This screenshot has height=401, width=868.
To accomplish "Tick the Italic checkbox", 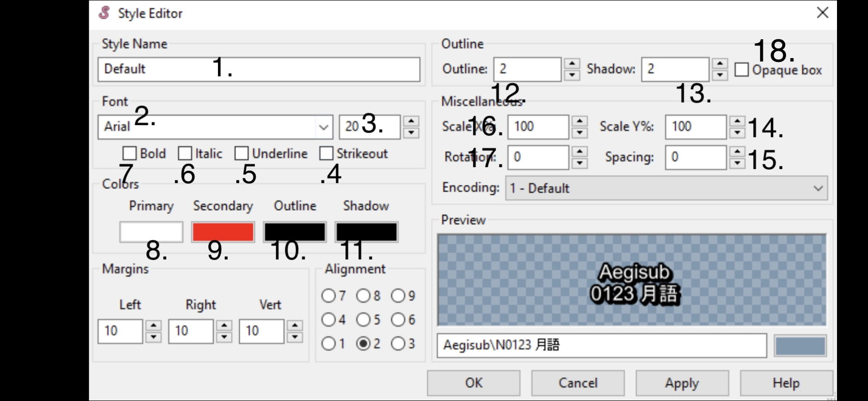I will coord(185,154).
